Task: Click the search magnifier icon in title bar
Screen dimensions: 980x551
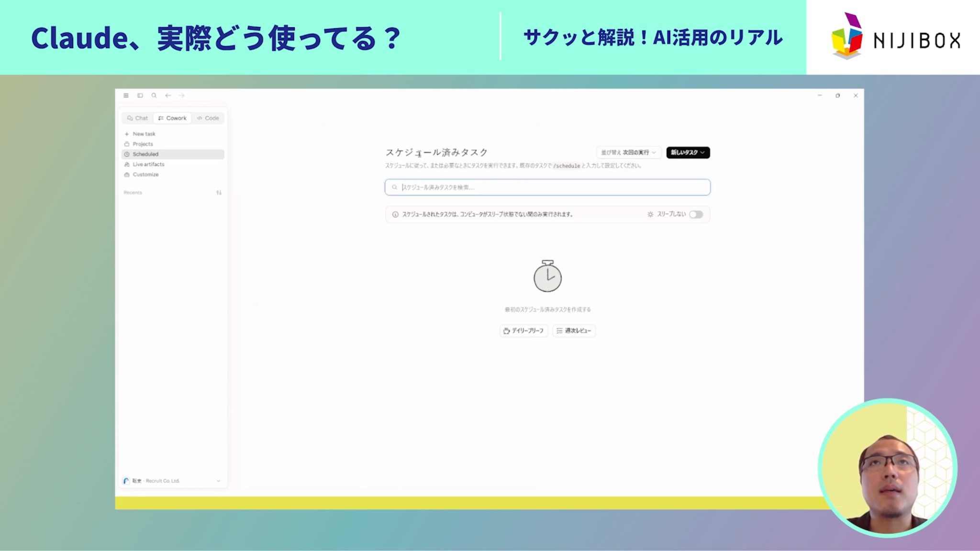Action: pyautogui.click(x=154, y=96)
